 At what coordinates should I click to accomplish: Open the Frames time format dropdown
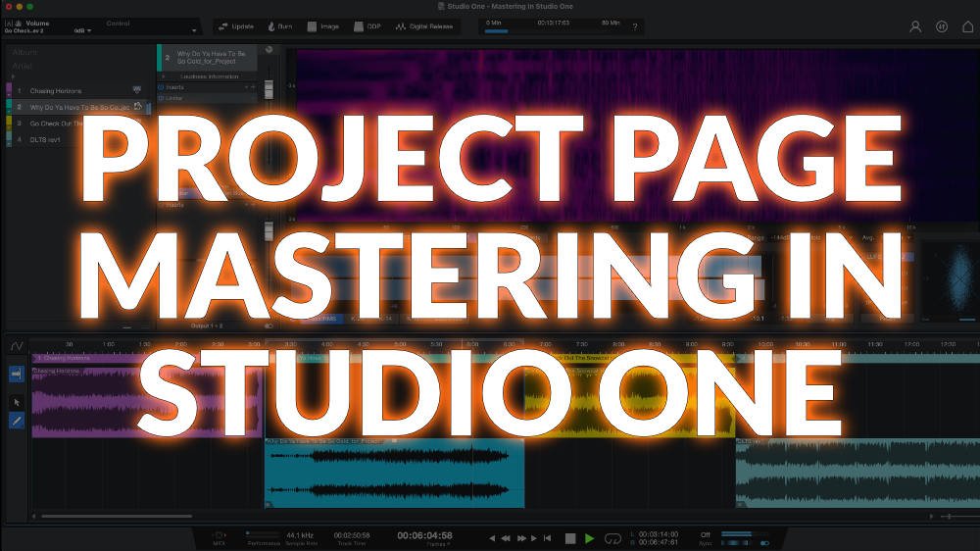pos(437,545)
